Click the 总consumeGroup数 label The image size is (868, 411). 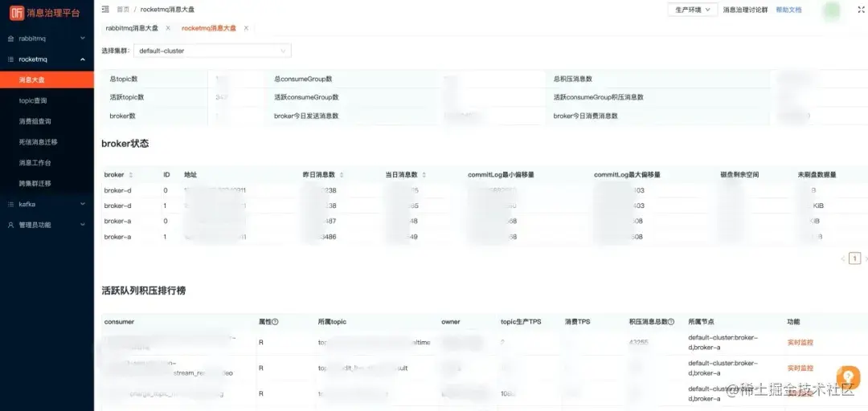[x=303, y=79]
